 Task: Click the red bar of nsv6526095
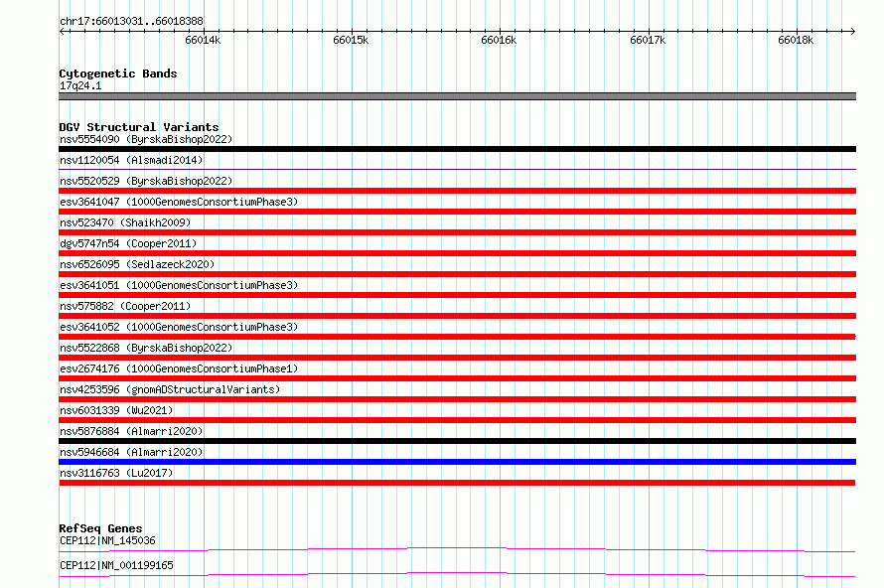point(457,274)
